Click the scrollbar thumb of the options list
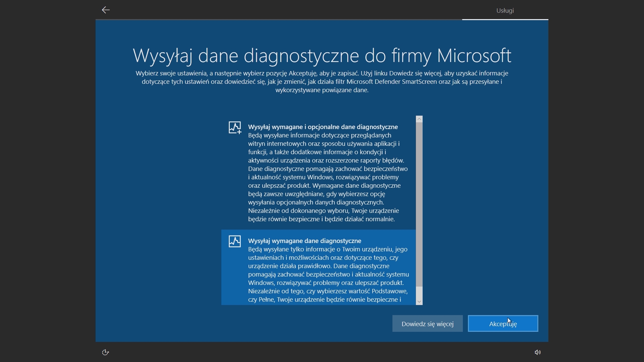 (x=419, y=204)
